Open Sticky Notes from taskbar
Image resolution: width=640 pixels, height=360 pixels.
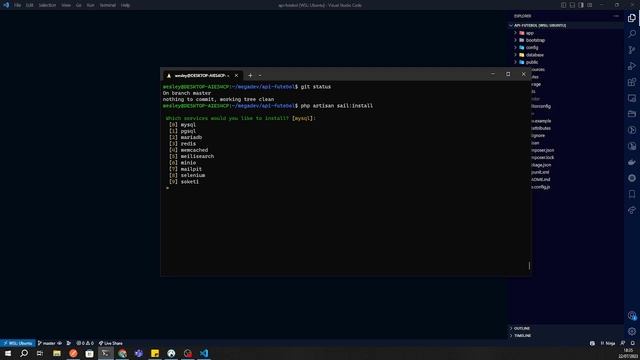[155, 353]
